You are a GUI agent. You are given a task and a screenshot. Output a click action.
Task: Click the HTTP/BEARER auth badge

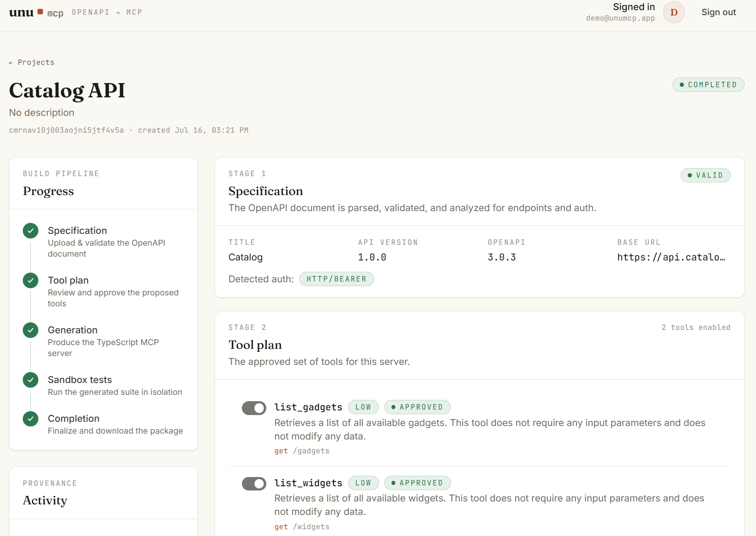(x=336, y=279)
